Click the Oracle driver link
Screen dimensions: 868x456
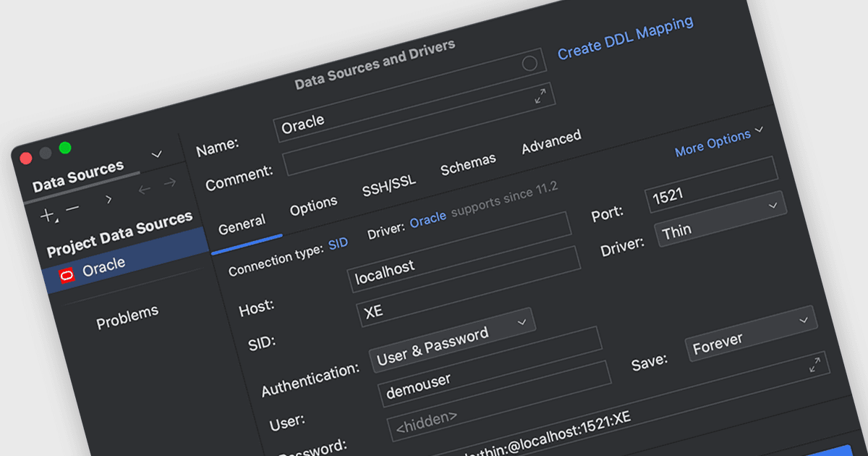point(428,219)
